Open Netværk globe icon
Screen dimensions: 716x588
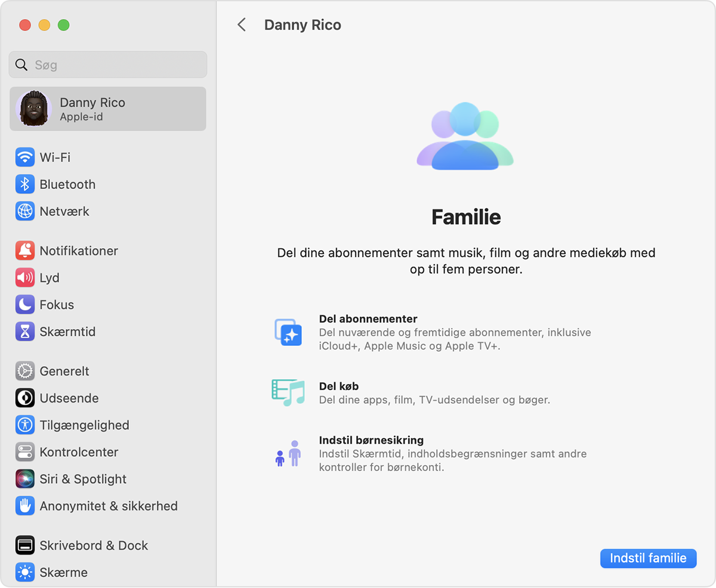click(x=25, y=211)
